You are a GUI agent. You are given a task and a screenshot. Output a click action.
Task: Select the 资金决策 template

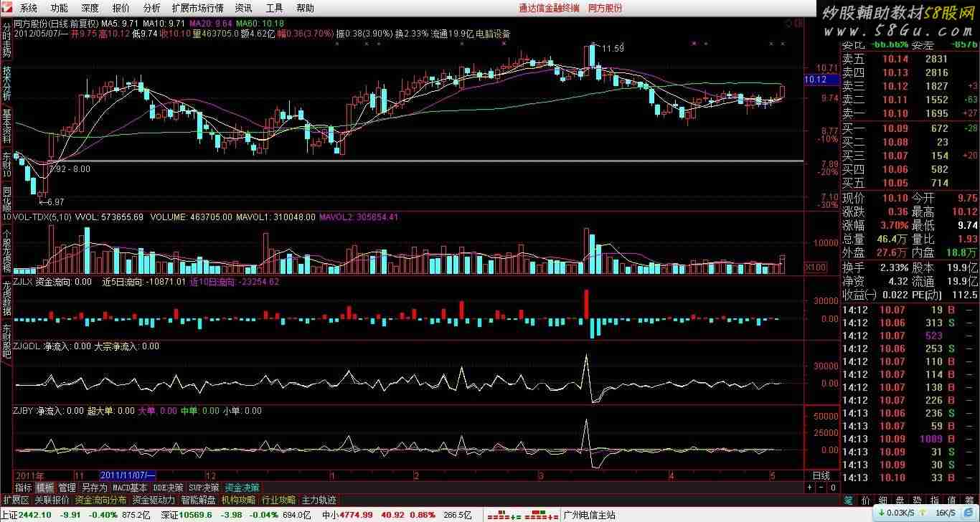click(242, 488)
